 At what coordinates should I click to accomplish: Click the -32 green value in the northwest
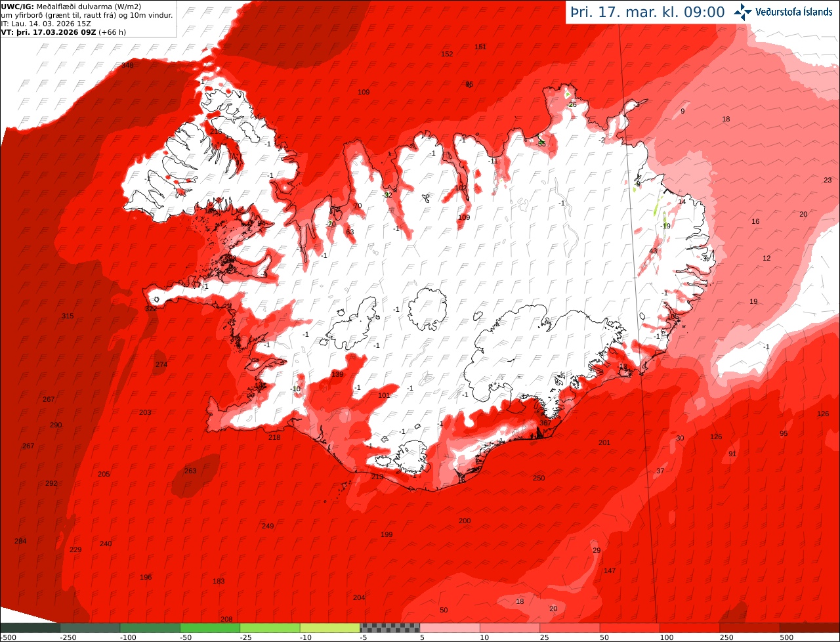tap(387, 194)
